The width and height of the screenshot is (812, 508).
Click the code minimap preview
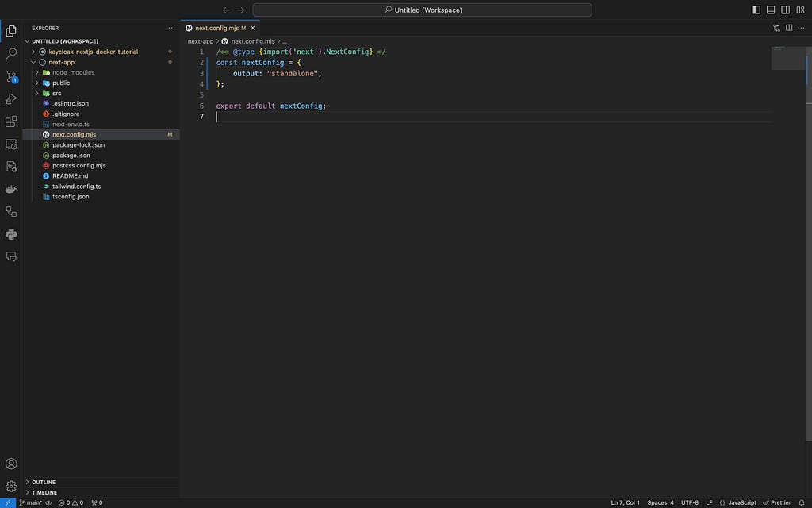[788, 57]
